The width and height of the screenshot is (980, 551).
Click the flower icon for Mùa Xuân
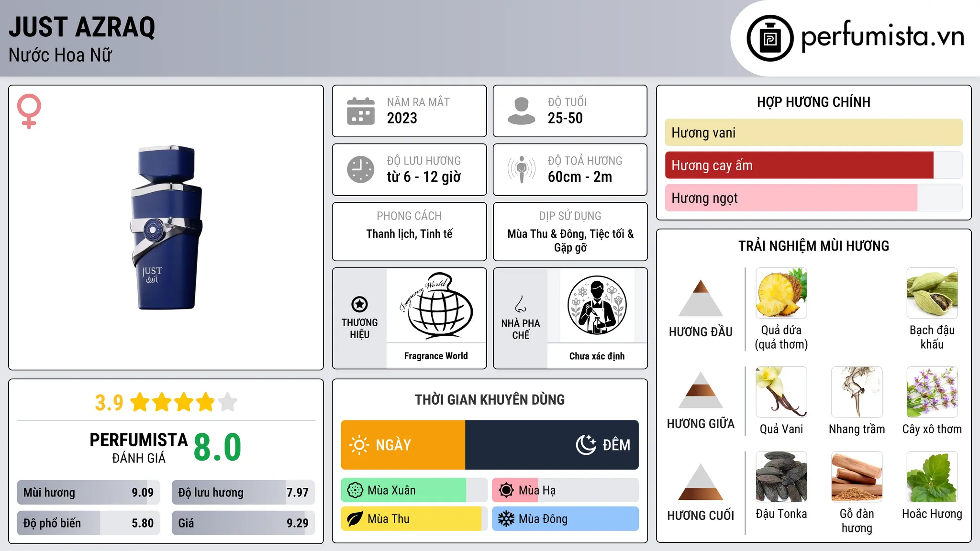(355, 490)
